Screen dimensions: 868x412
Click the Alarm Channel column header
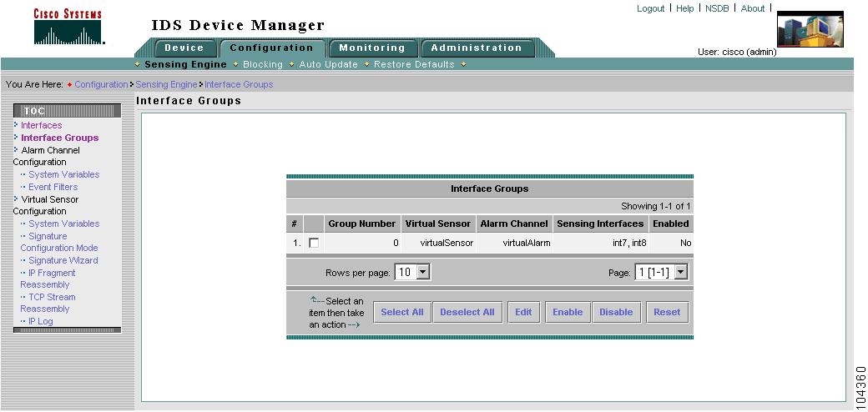pos(514,224)
